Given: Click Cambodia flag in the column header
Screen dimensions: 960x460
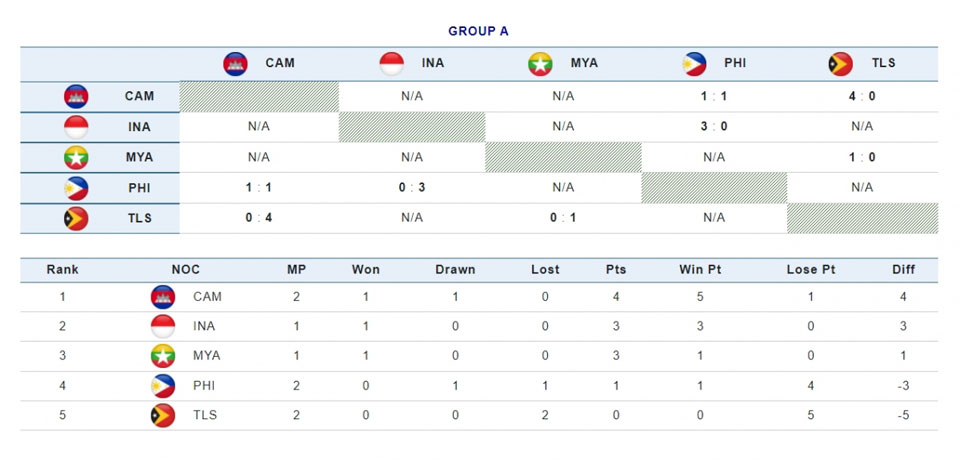Looking at the screenshot, I should point(235,64).
